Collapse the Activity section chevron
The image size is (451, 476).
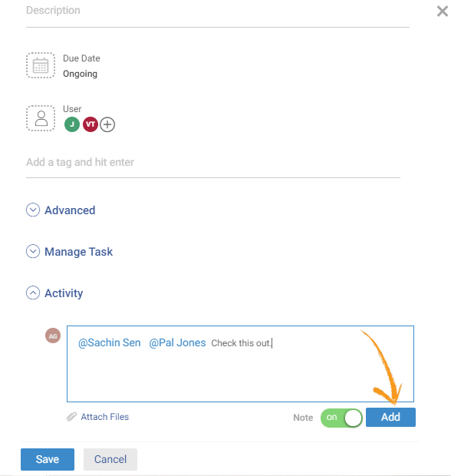point(33,293)
